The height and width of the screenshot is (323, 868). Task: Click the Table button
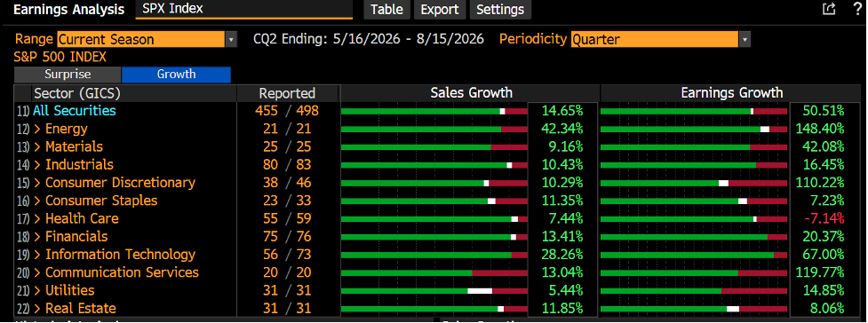tap(387, 10)
